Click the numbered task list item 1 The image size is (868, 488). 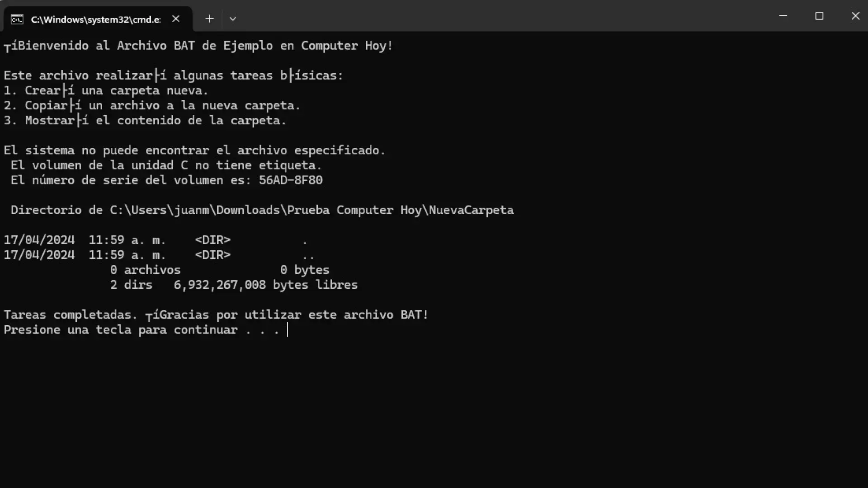click(x=106, y=90)
